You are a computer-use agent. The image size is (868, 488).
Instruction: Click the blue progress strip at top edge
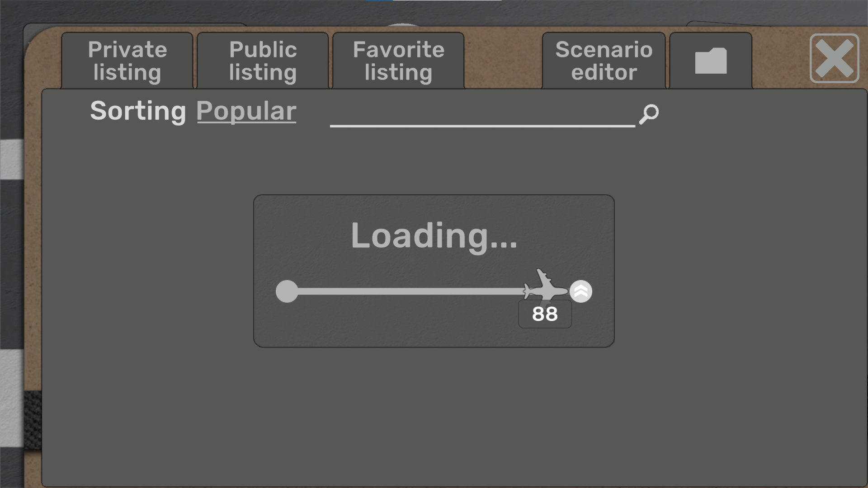coord(380,0)
